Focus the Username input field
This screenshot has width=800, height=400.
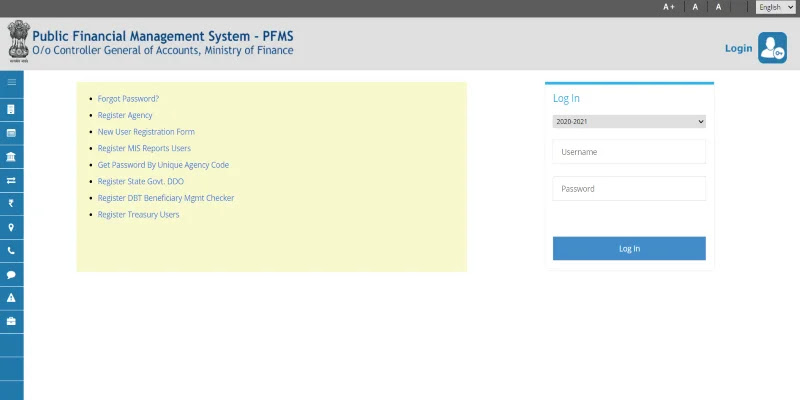(x=629, y=152)
